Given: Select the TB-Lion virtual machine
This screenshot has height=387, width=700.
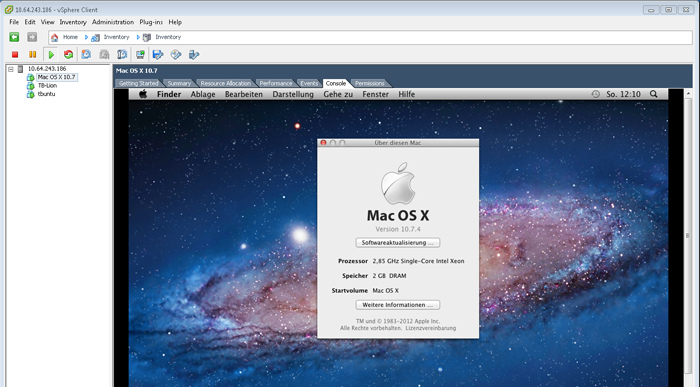Looking at the screenshot, I should [47, 86].
